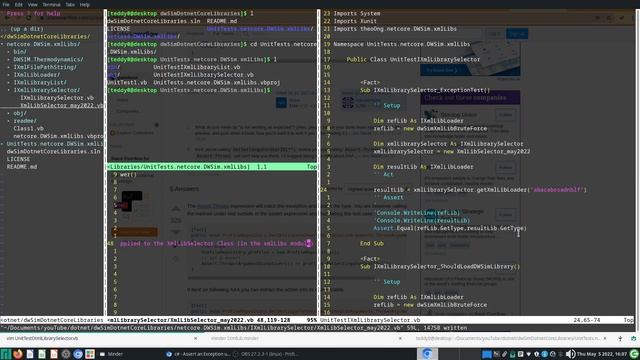Expand the readme/ folder in tree
640x360 pixels.
pos(9,121)
